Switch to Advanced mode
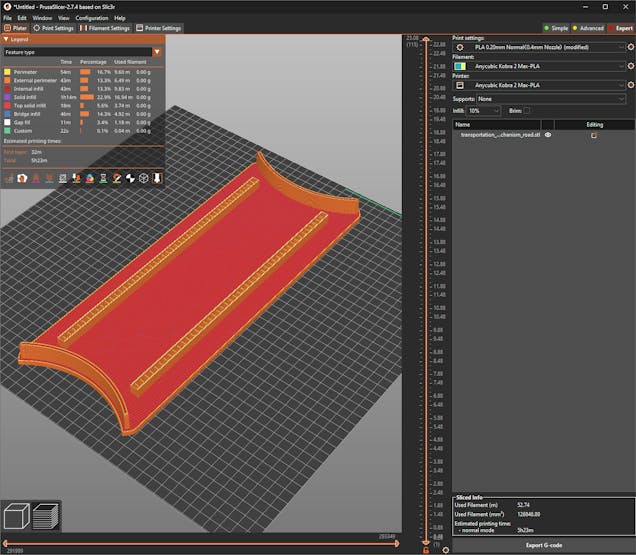The image size is (636, 555). 588,28
